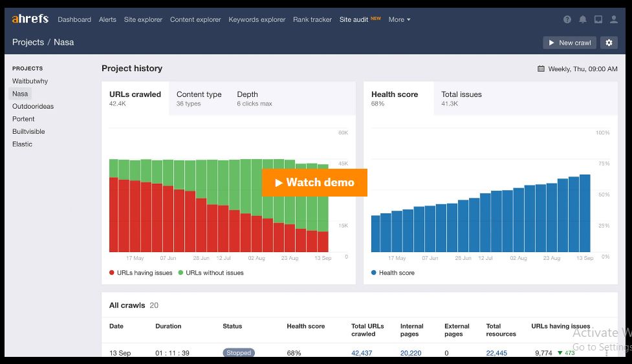Click the 68% health score table cell

(x=294, y=353)
